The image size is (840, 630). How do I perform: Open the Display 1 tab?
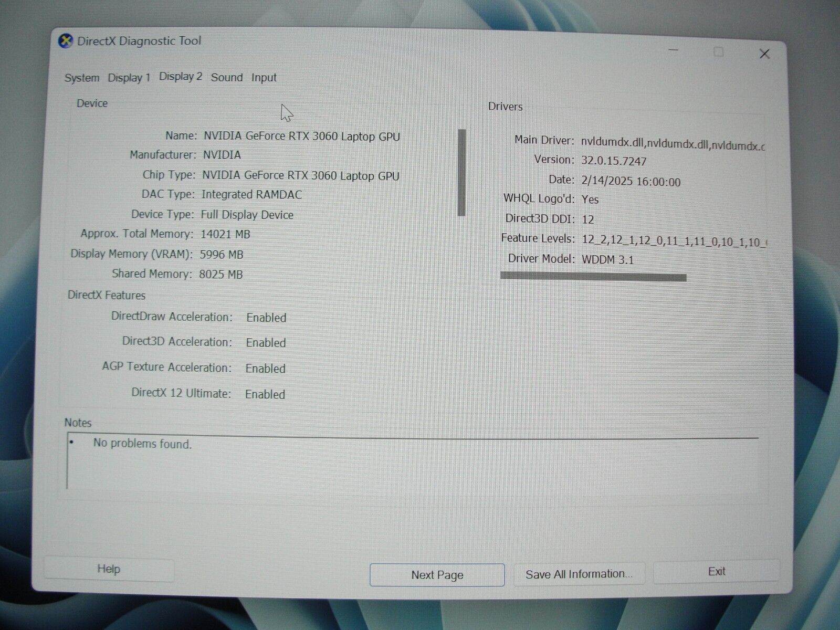(129, 78)
